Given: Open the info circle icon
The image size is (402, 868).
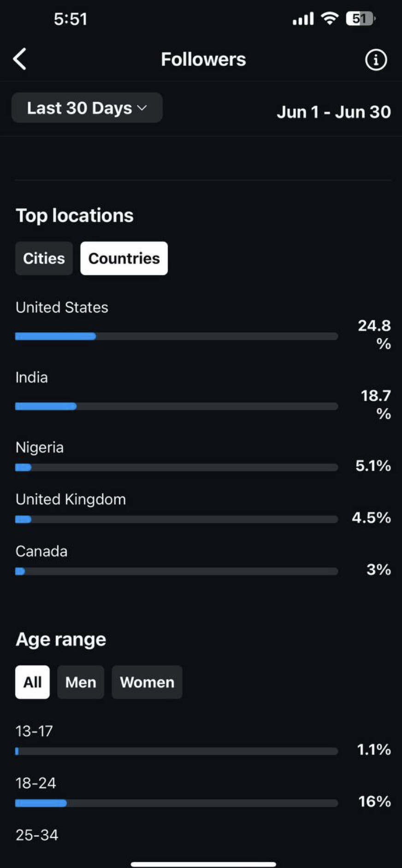Looking at the screenshot, I should pos(376,60).
